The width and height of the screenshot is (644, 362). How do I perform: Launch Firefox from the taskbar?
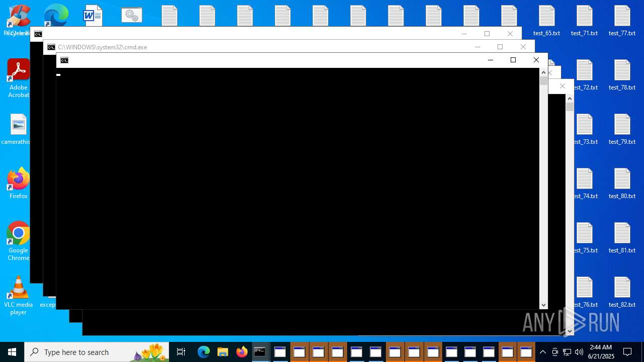tap(242, 352)
